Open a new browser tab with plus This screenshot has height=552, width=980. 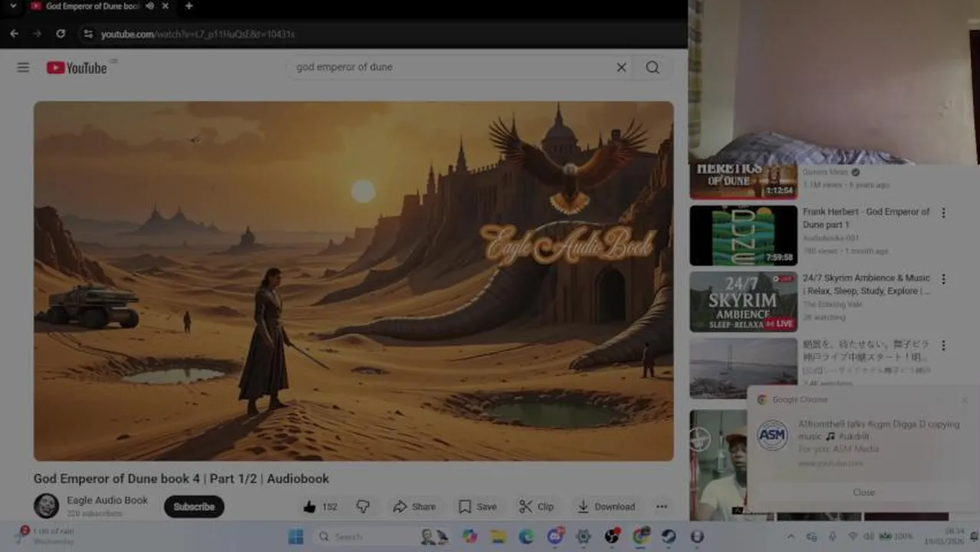click(x=189, y=6)
